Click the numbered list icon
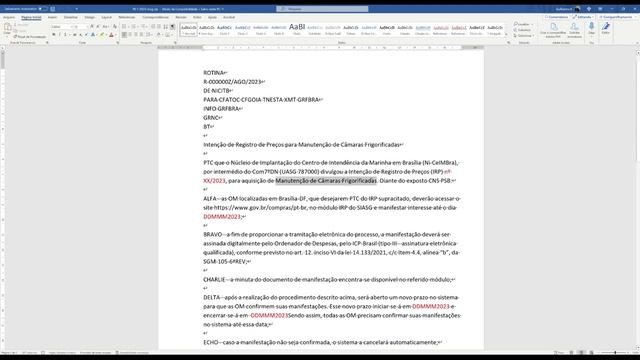This screenshot has height=360, width=640. 134,27
